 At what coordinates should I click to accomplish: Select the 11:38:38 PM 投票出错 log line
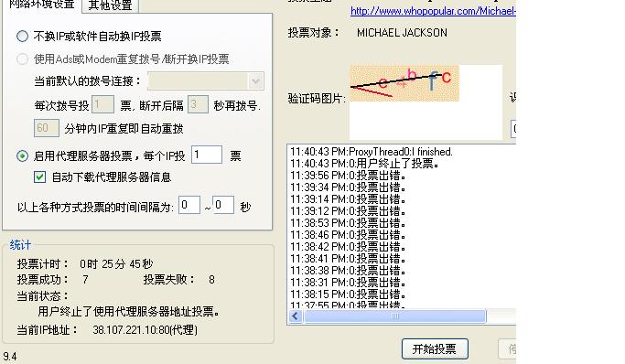pyautogui.click(x=348, y=271)
